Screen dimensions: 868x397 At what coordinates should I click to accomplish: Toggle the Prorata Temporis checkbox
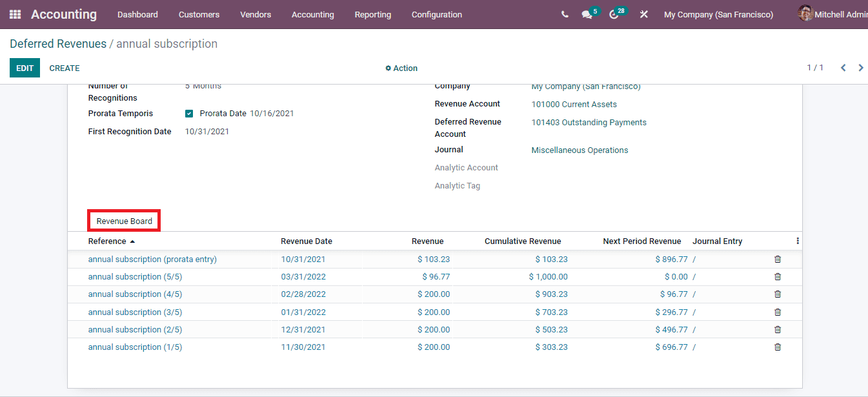[188, 113]
